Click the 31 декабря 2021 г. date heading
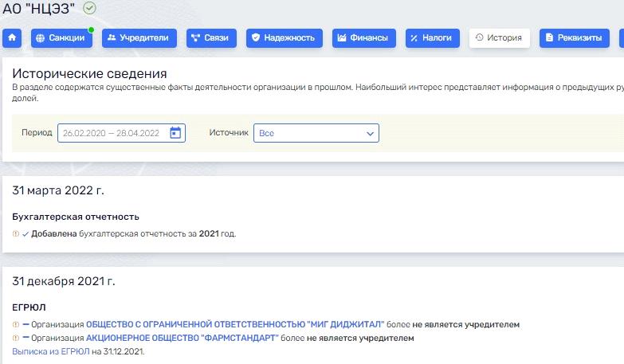Image resolution: width=624 pixels, height=364 pixels. click(x=64, y=281)
